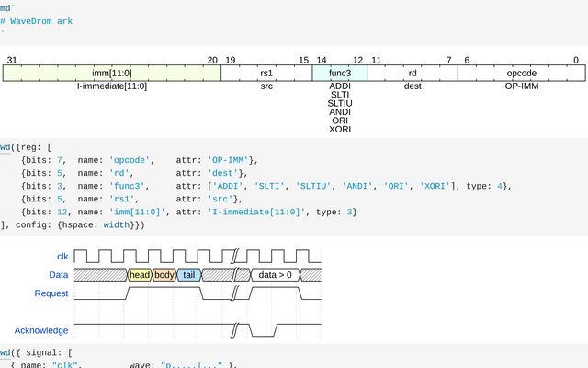Select the imm[11:0] field in register diagram
Viewport: 588px width, 368px height.
coord(112,73)
